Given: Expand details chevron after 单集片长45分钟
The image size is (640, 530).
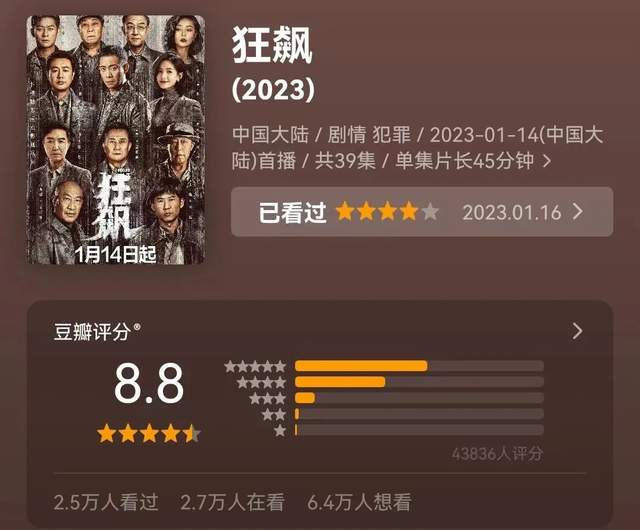Looking at the screenshot, I should click(547, 161).
